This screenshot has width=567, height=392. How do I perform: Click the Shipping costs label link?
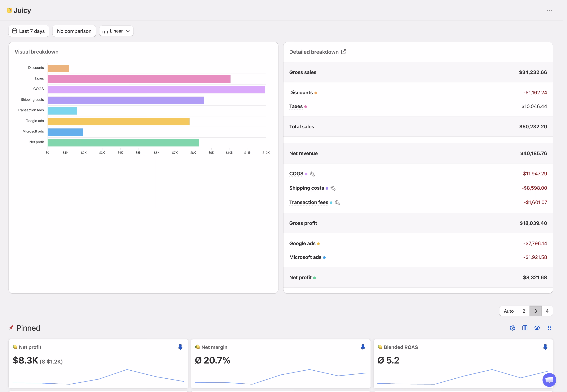pyautogui.click(x=307, y=188)
